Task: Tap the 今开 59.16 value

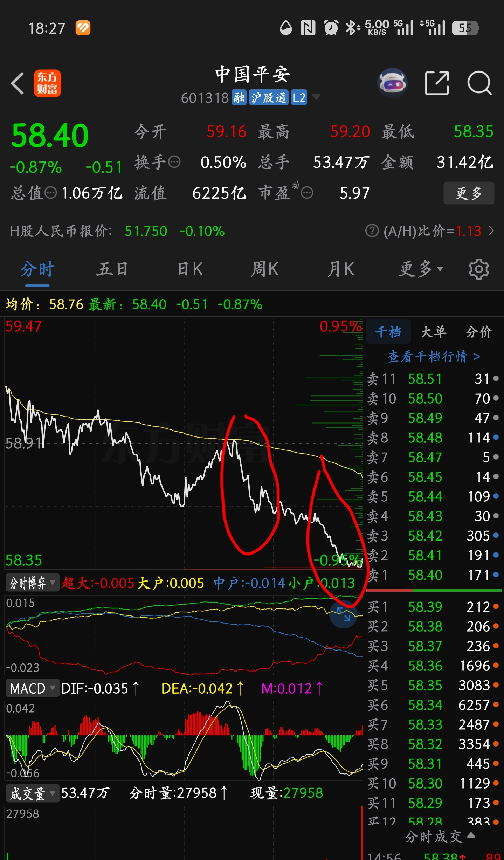Action: pyautogui.click(x=226, y=132)
